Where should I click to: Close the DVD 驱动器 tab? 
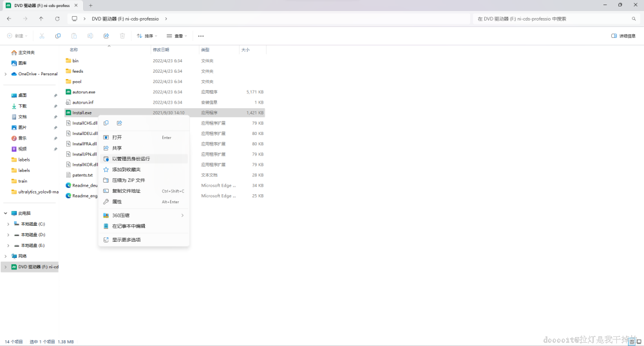pos(76,6)
